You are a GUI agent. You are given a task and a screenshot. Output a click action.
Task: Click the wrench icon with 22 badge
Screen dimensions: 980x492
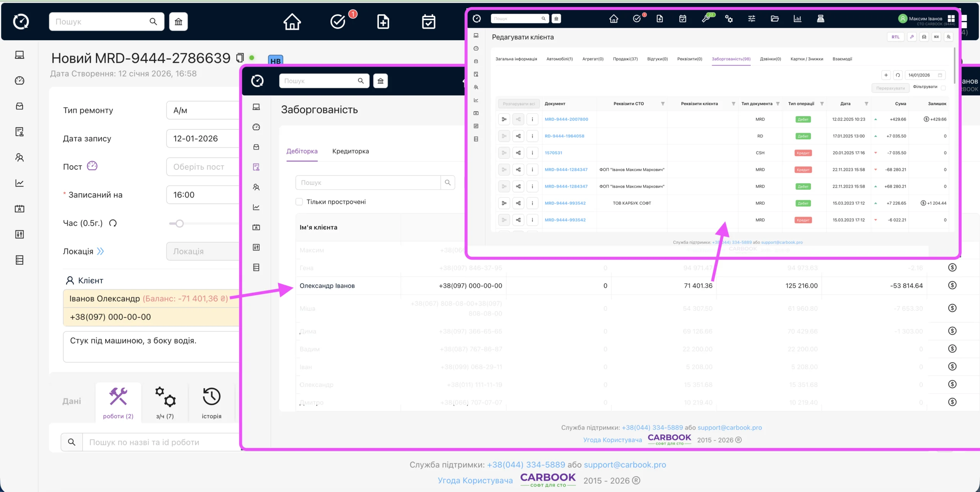click(x=706, y=19)
